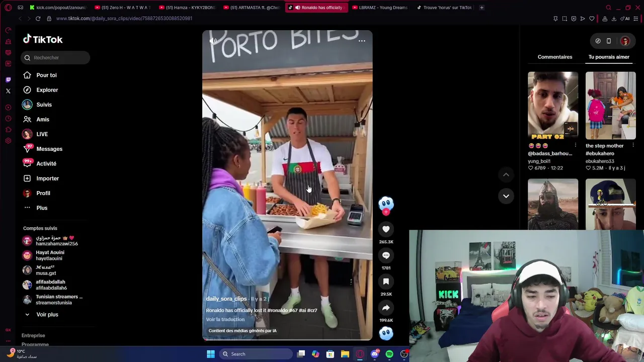Switch to Tu pourrais aimer tab
Screen dimensions: 644x362
point(609,57)
